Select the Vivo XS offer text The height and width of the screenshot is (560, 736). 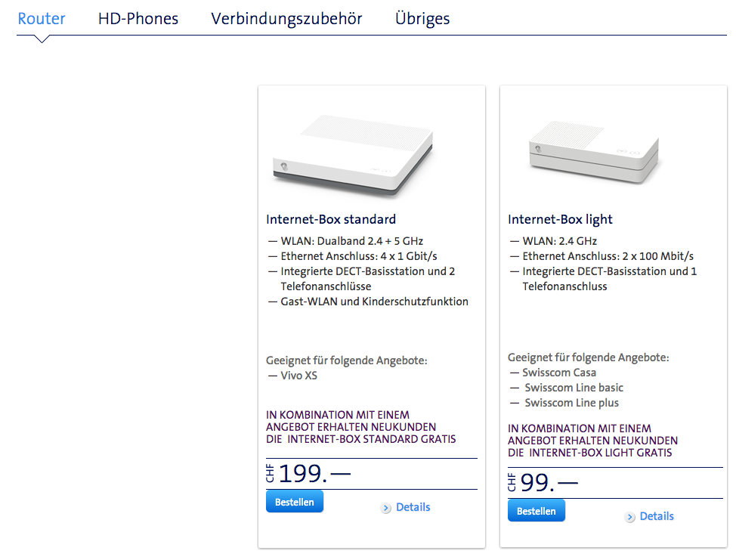pos(298,376)
